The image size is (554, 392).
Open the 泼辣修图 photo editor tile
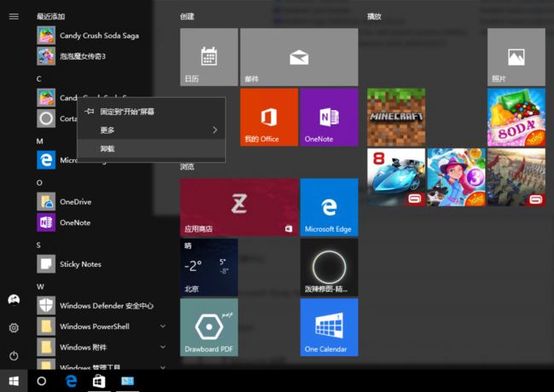[x=329, y=268]
